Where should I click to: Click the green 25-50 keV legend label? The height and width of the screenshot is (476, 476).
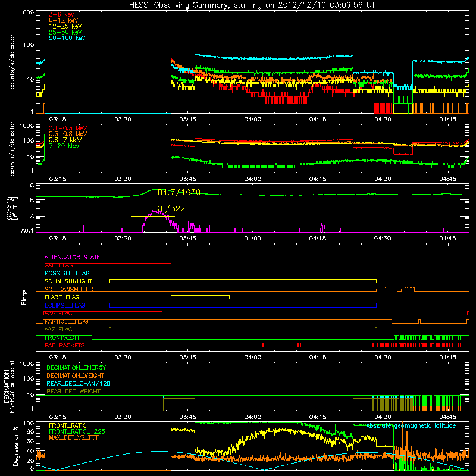point(65,32)
